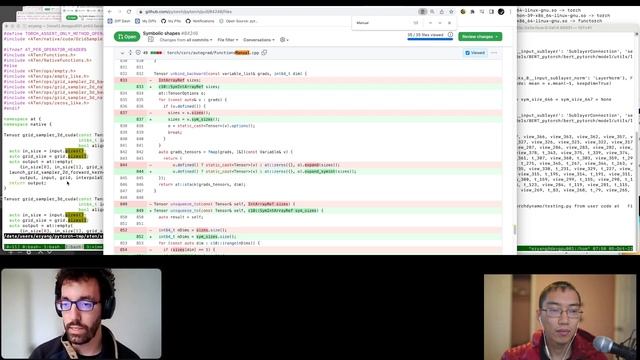Viewport: 640px width, 360px height.
Task: Open the browser share icon
Action: 442,12
